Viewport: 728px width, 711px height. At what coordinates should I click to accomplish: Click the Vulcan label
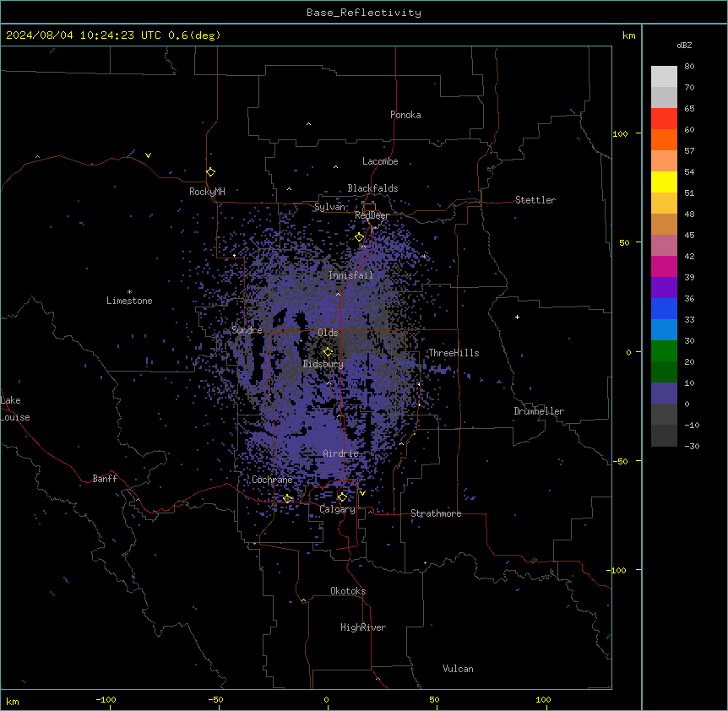pyautogui.click(x=459, y=669)
